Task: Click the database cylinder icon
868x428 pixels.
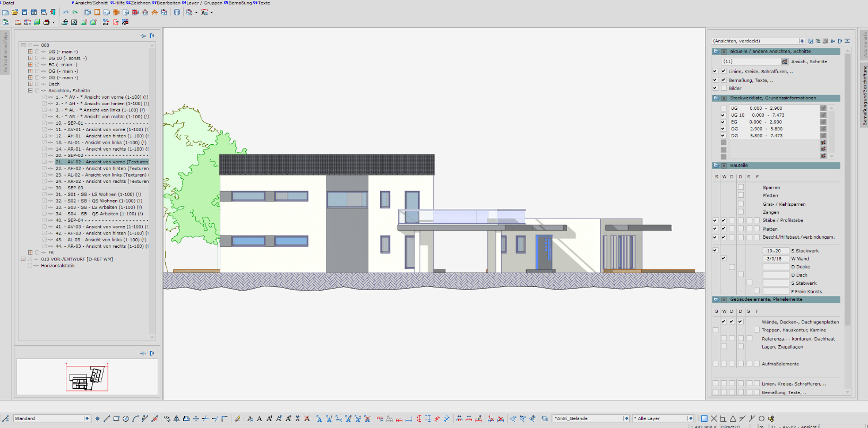Action: [177, 12]
